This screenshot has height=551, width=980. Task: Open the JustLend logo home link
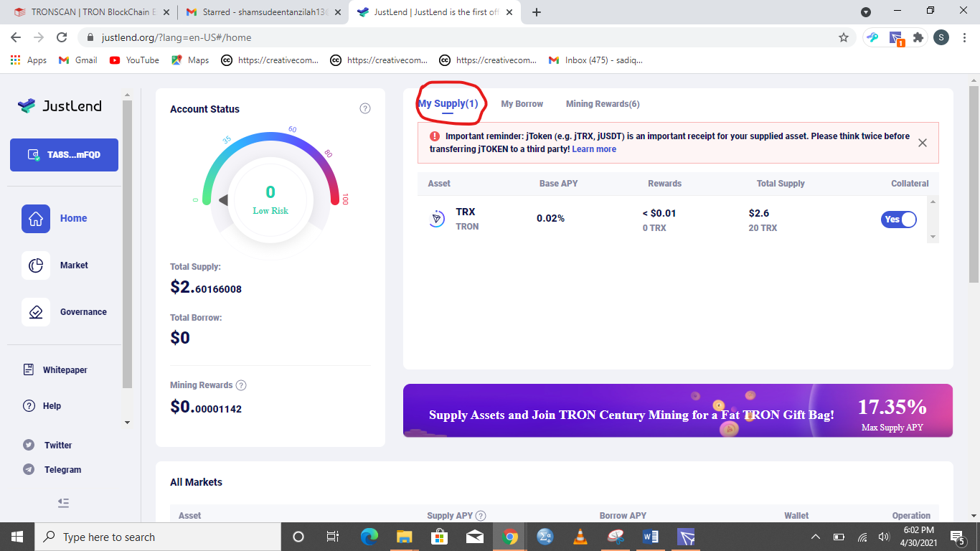point(60,106)
